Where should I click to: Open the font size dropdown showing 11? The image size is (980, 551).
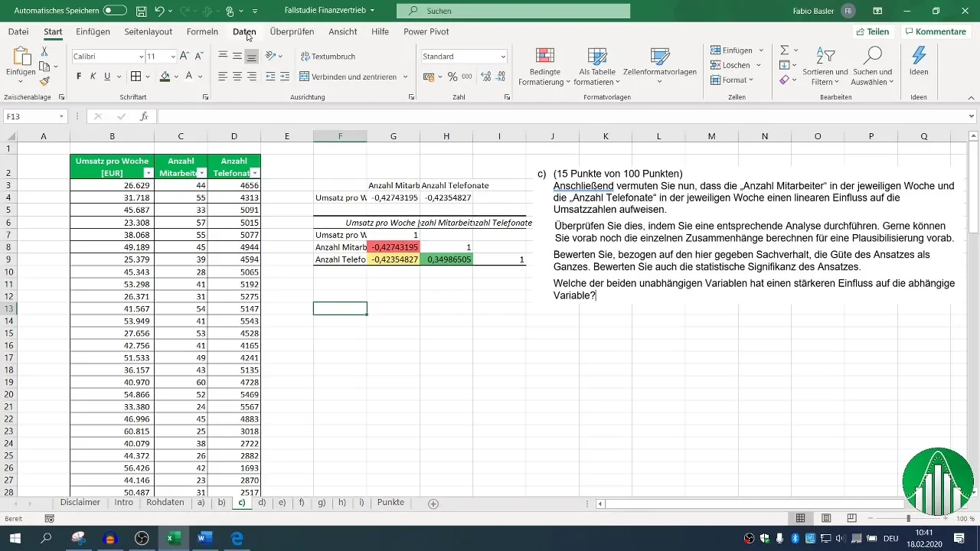[173, 57]
